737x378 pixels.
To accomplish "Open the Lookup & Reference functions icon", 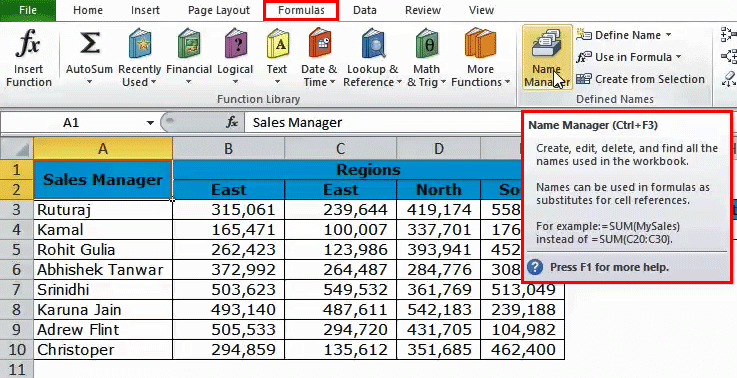I will tap(373, 43).
